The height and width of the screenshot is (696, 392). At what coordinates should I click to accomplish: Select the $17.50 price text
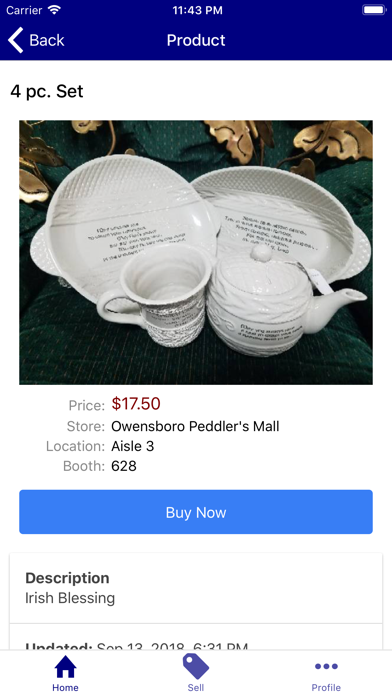point(136,404)
